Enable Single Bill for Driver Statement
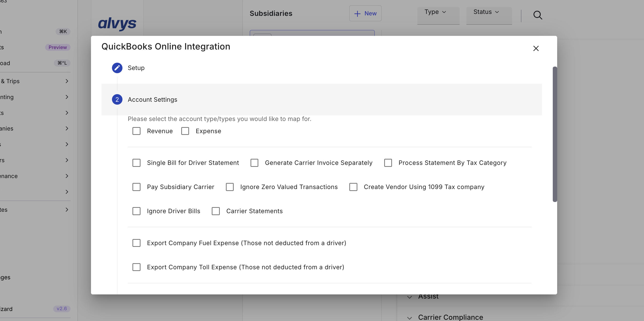The width and height of the screenshot is (644, 321). (x=136, y=163)
